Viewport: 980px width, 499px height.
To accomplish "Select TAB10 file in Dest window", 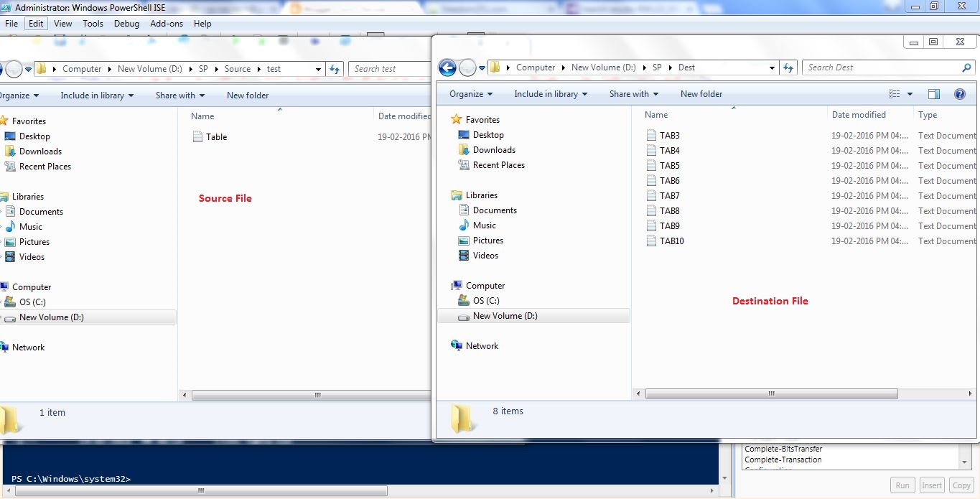I will pos(665,241).
